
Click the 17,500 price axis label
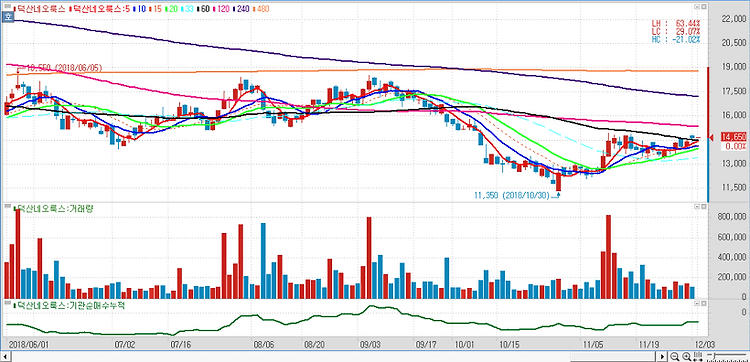click(x=734, y=91)
